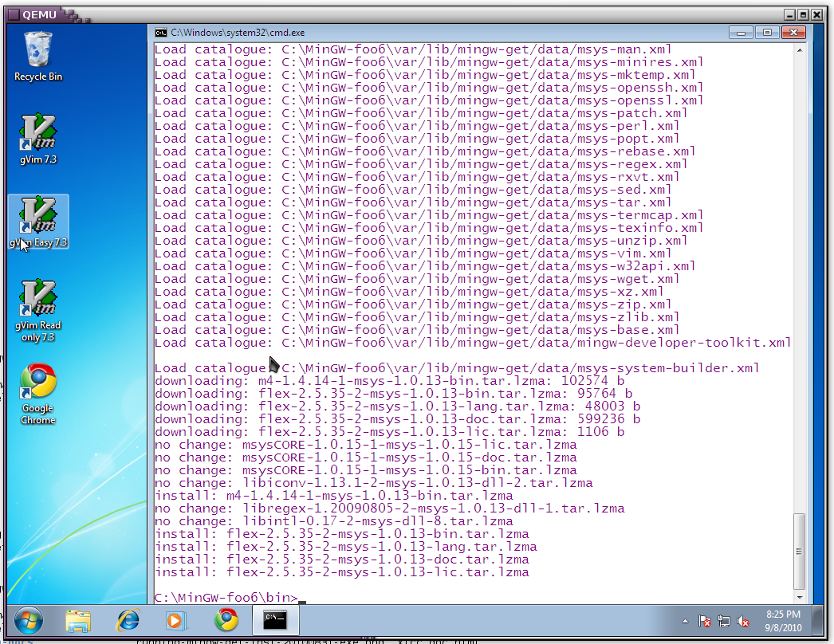Open the Windows Start menu orb
This screenshot has height=644, width=834.
pyautogui.click(x=28, y=619)
